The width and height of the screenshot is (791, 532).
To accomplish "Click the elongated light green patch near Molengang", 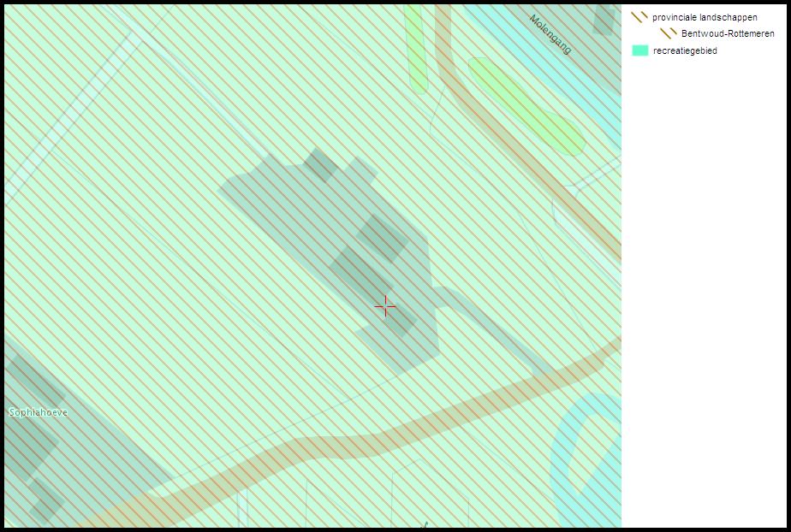I will [x=526, y=106].
